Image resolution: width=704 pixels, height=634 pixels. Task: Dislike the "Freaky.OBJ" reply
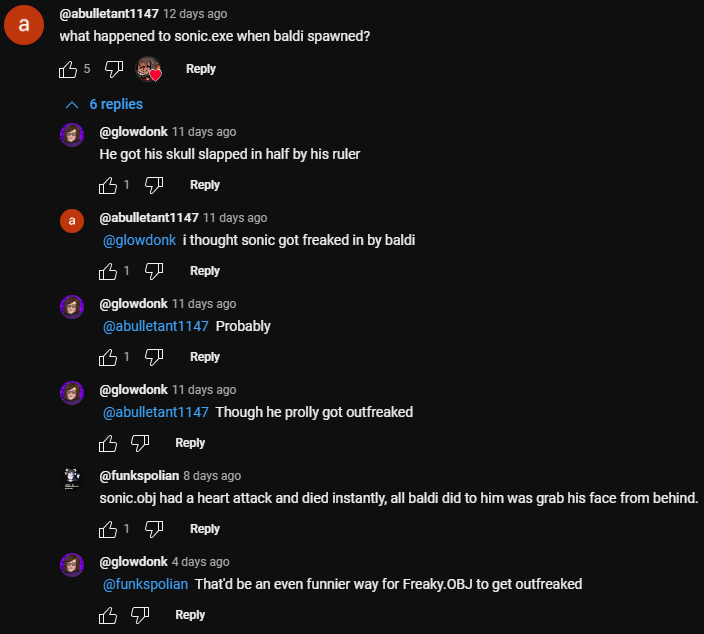[140, 615]
